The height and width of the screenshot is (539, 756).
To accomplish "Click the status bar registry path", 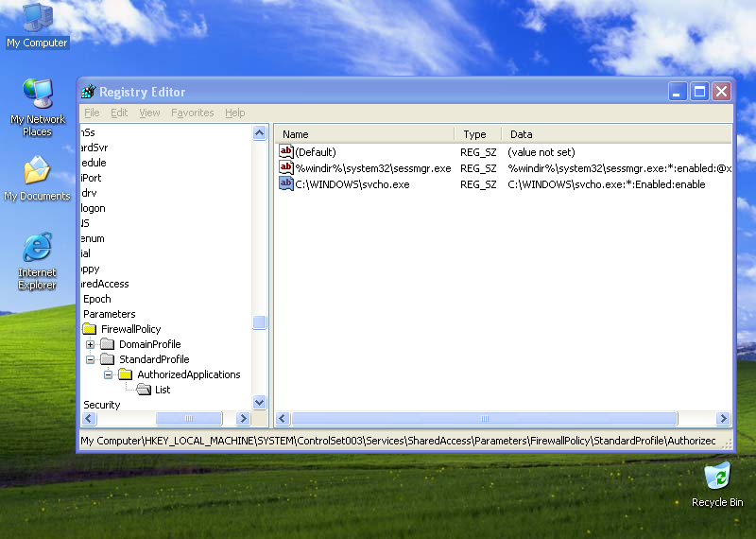I will (x=398, y=441).
